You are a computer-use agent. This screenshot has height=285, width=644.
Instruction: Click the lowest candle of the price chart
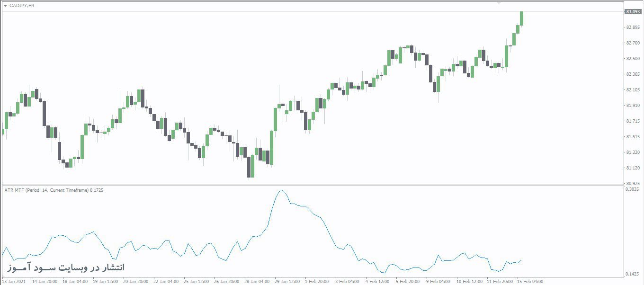(249, 168)
